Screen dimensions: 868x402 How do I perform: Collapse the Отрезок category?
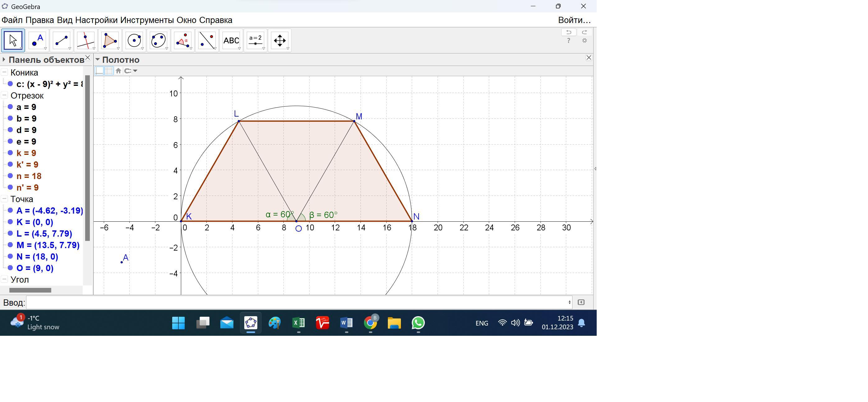[4, 95]
